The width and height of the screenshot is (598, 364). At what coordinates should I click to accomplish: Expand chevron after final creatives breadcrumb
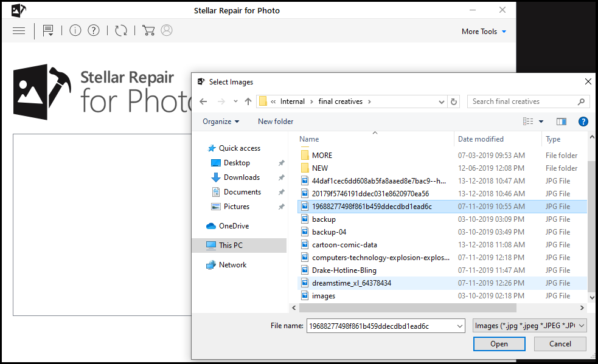(369, 101)
